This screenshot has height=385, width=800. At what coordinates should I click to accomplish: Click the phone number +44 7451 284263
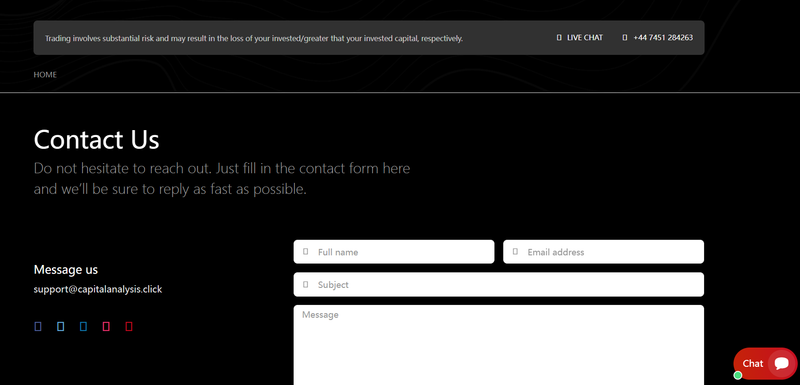click(663, 38)
